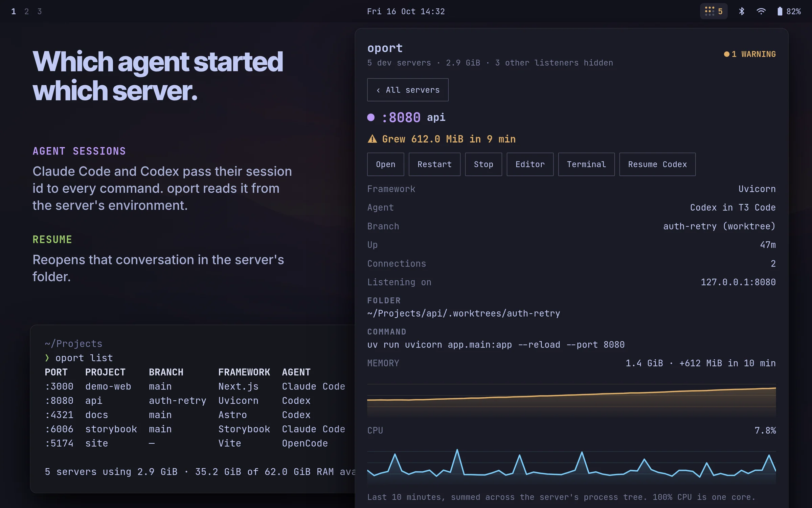The height and width of the screenshot is (508, 812).
Task: Click the 1 WARNING badge
Action: click(750, 54)
